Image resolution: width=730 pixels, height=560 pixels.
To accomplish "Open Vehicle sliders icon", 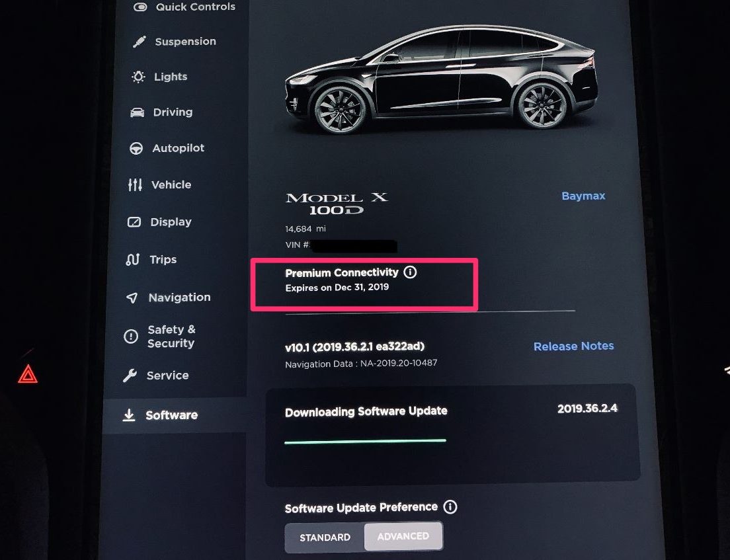I will pos(135,185).
